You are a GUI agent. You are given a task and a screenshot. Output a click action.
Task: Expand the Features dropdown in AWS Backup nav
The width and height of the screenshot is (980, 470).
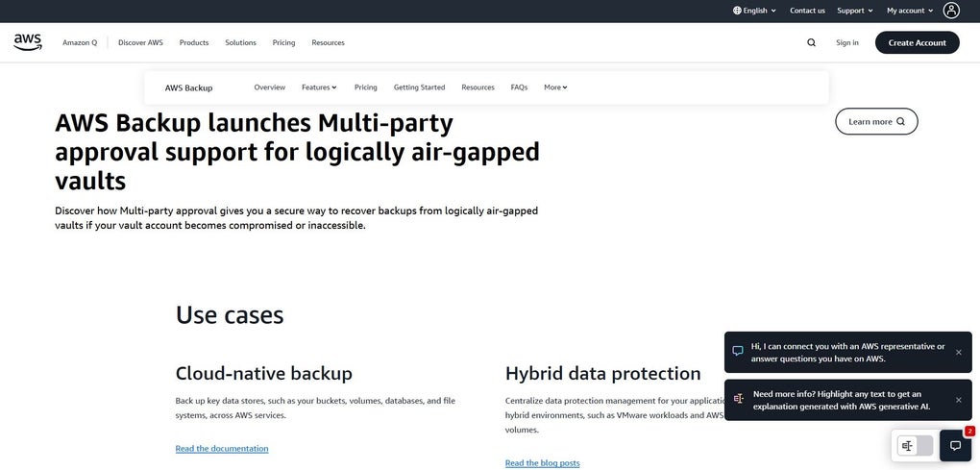pos(319,87)
